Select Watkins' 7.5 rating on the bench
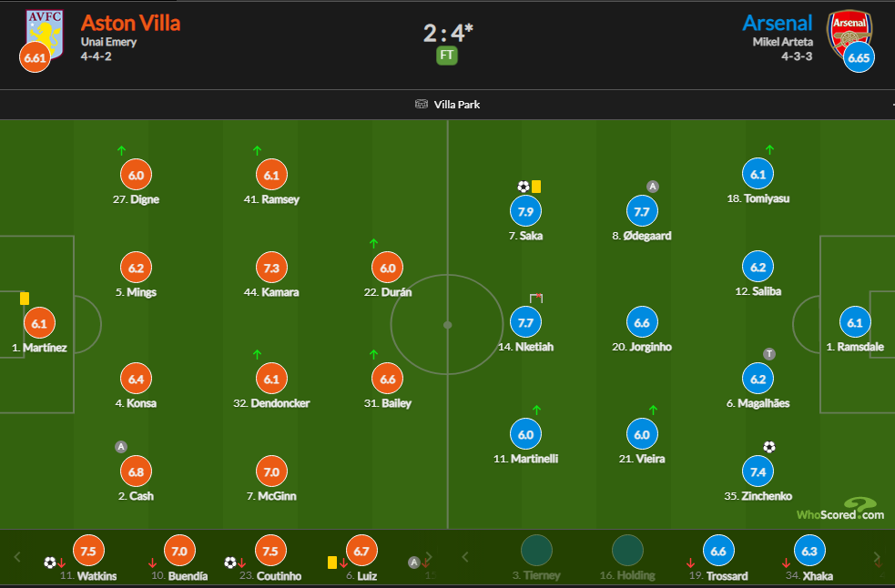This screenshot has height=588, width=895. point(88,551)
